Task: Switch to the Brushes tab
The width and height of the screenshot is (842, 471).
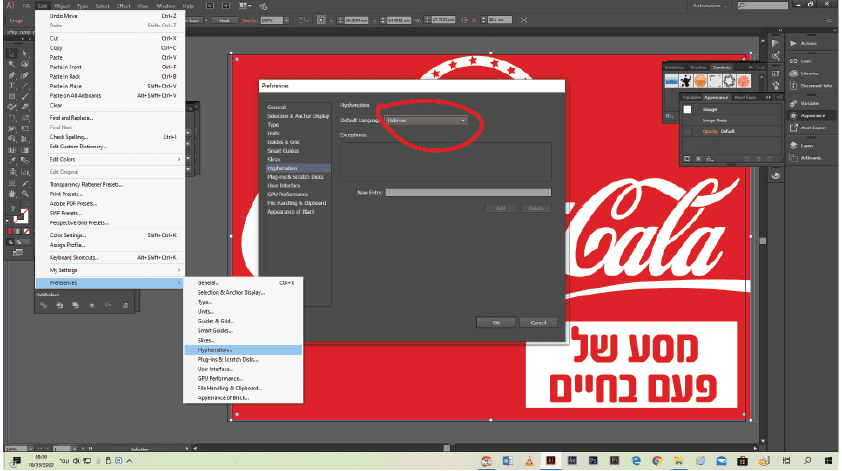Action: [698, 68]
